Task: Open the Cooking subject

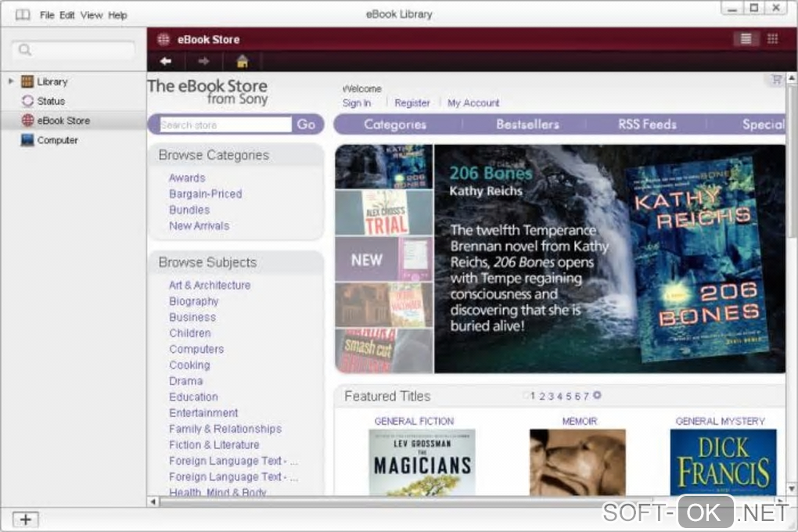Action: pyautogui.click(x=189, y=365)
